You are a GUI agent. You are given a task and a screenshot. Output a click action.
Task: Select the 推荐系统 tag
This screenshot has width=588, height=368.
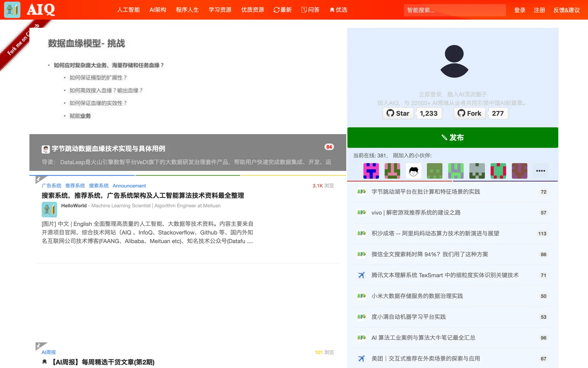(x=75, y=186)
